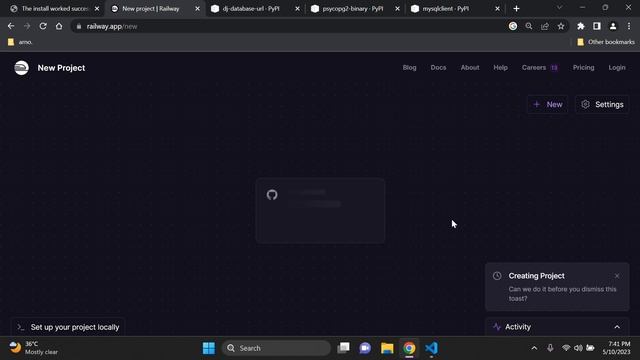The image size is (640, 360).
Task: Open the Pricing page
Action: (583, 68)
